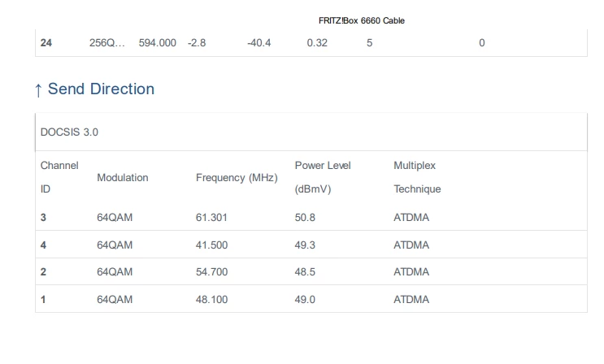Select channel ID 4 row cell

point(43,245)
